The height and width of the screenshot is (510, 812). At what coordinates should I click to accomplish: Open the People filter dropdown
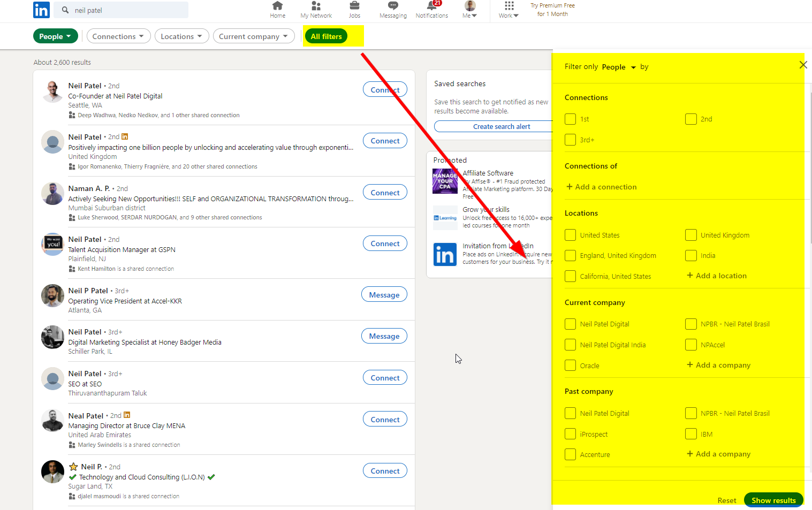56,36
